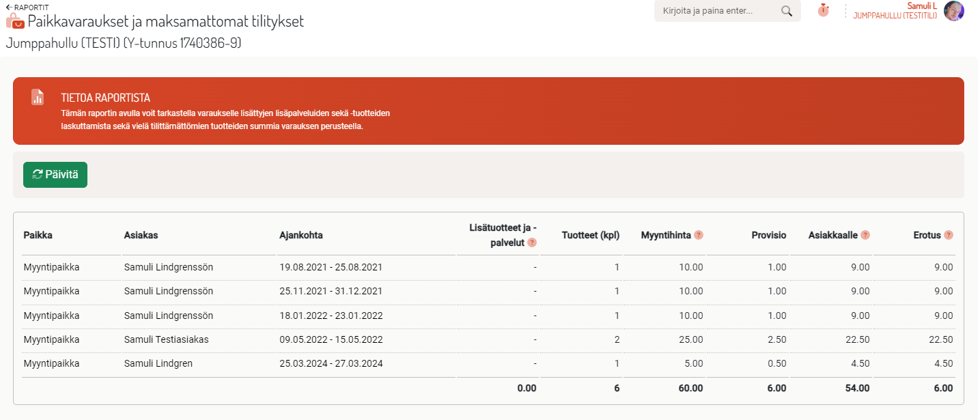Click help icon next to Myyntihinta
980x420 pixels.
point(699,235)
